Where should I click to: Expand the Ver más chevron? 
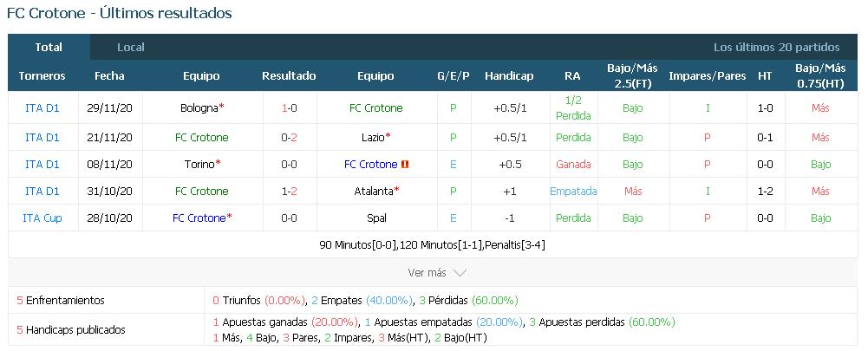[460, 273]
